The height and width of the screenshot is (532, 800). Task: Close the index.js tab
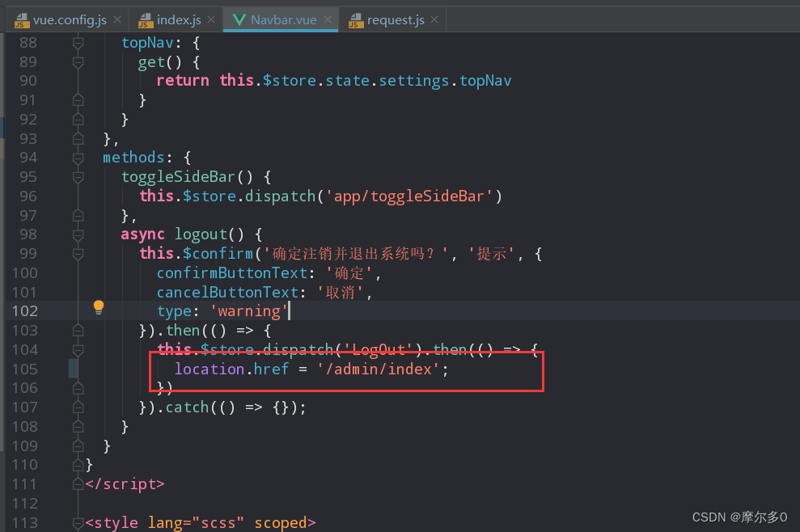pyautogui.click(x=211, y=20)
